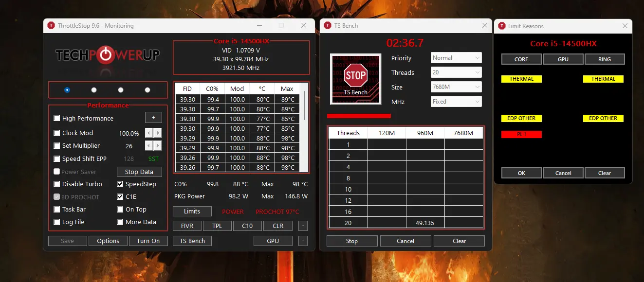The image size is (644, 282).
Task: Click the plus button beside High Performance
Action: coord(153,118)
